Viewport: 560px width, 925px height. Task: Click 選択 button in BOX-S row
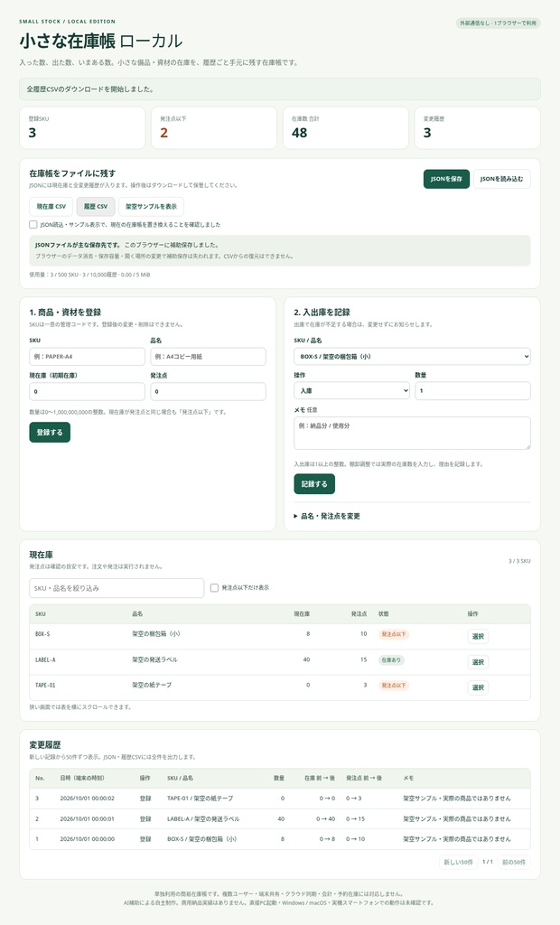pyautogui.click(x=478, y=637)
